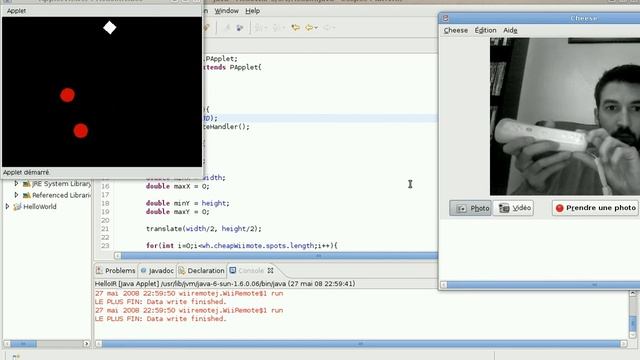Click the HelloWorld project folder icon
640x360 pixels.
(17, 207)
